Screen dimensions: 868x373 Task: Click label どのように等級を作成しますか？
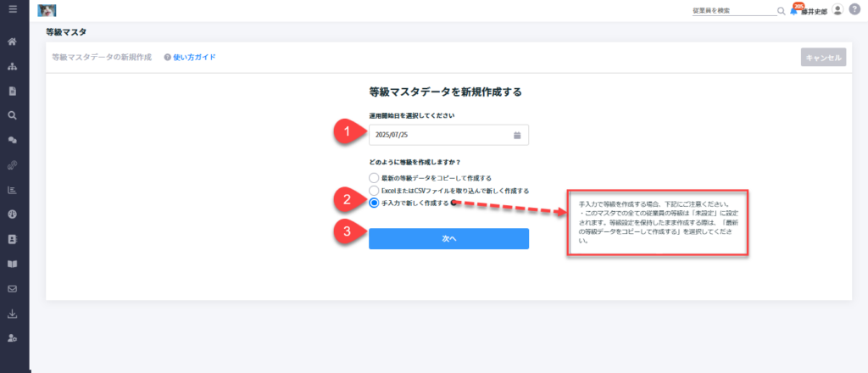[x=415, y=162]
